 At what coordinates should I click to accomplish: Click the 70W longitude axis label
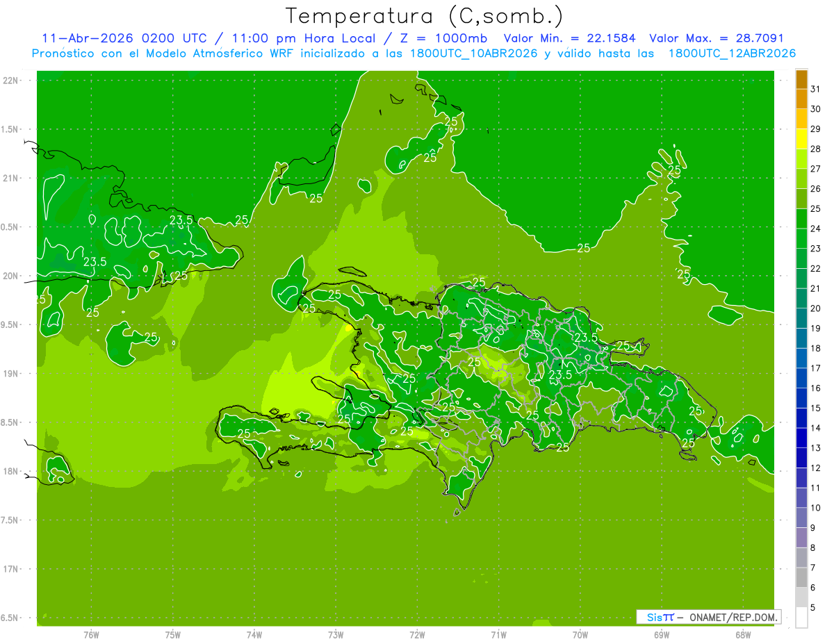pos(580,634)
